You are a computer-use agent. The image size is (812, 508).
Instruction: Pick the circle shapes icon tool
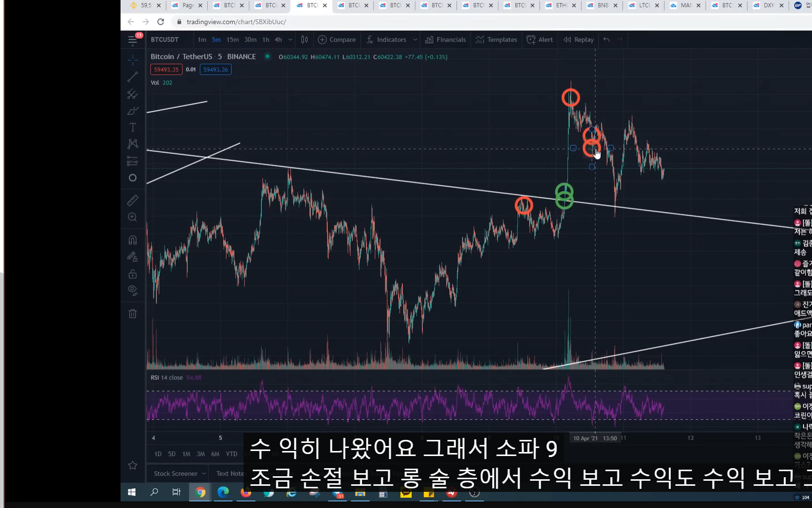(x=133, y=178)
